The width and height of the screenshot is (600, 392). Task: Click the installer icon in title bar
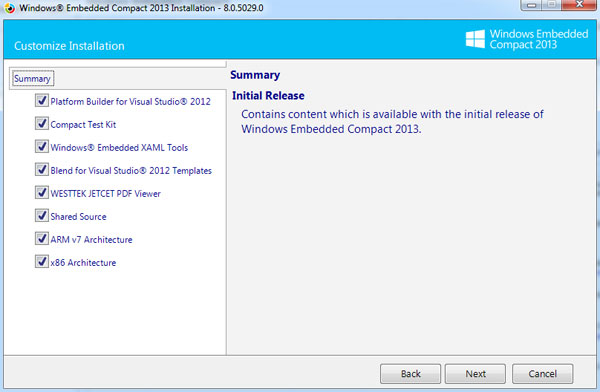[10, 8]
